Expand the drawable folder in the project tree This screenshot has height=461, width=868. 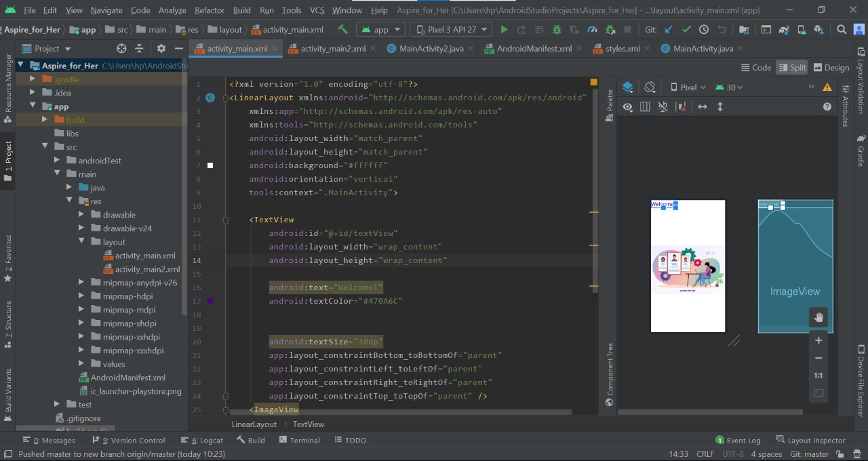81,215
